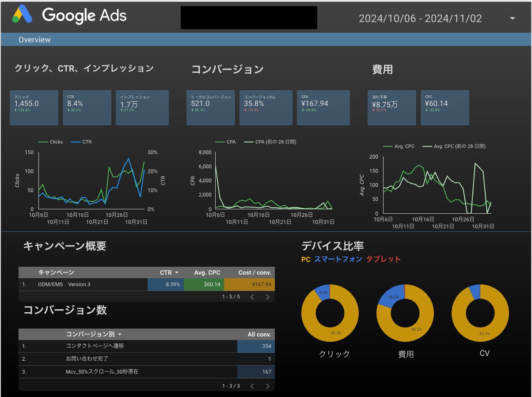Toggle Avg. CPC (前の 28 日間) legend entry
The width and height of the screenshot is (532, 397).
click(454, 146)
